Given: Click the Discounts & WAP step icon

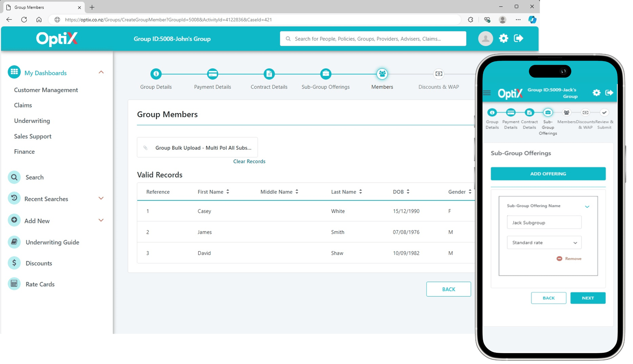Looking at the screenshot, I should tap(439, 74).
